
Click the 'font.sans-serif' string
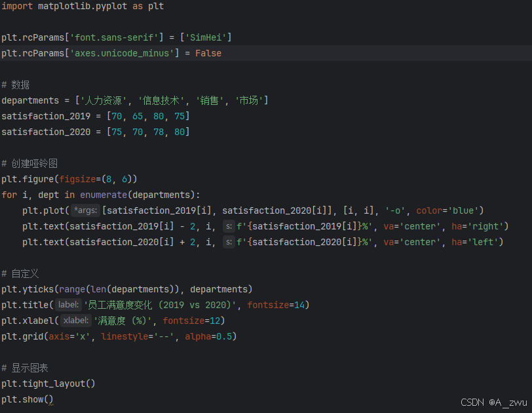point(114,37)
